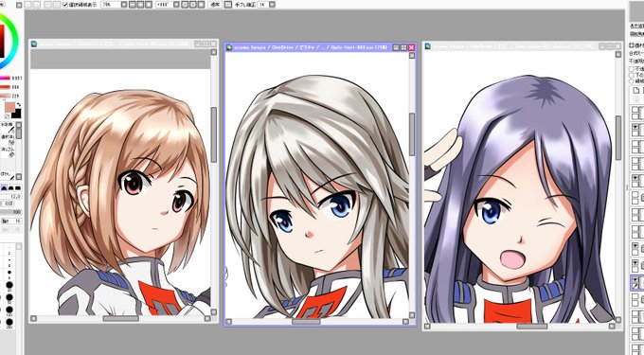Select the highlighted active layer in layer list
Viewport: 644px width, 355px height.
[x=637, y=283]
